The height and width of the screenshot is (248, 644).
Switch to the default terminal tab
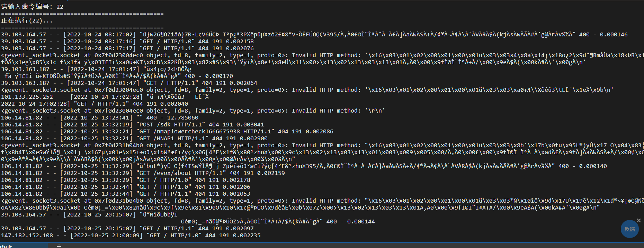point(6,246)
